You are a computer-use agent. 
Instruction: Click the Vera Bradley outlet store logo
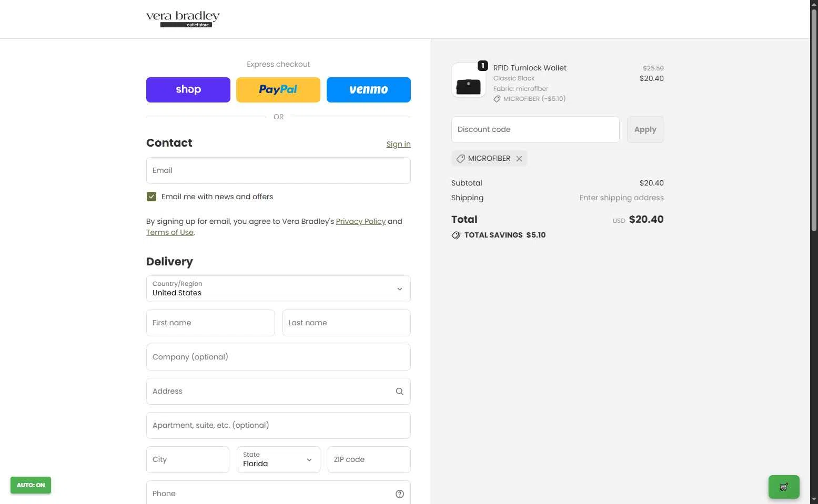pyautogui.click(x=183, y=19)
